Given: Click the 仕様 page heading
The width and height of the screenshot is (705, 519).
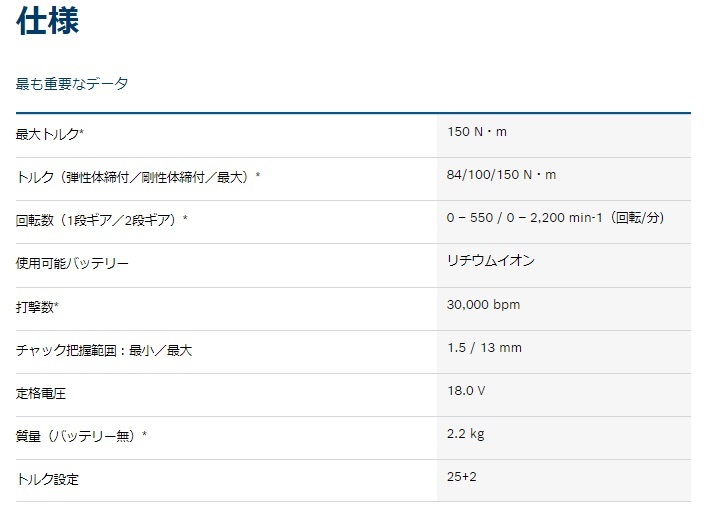Looking at the screenshot, I should pos(47,21).
